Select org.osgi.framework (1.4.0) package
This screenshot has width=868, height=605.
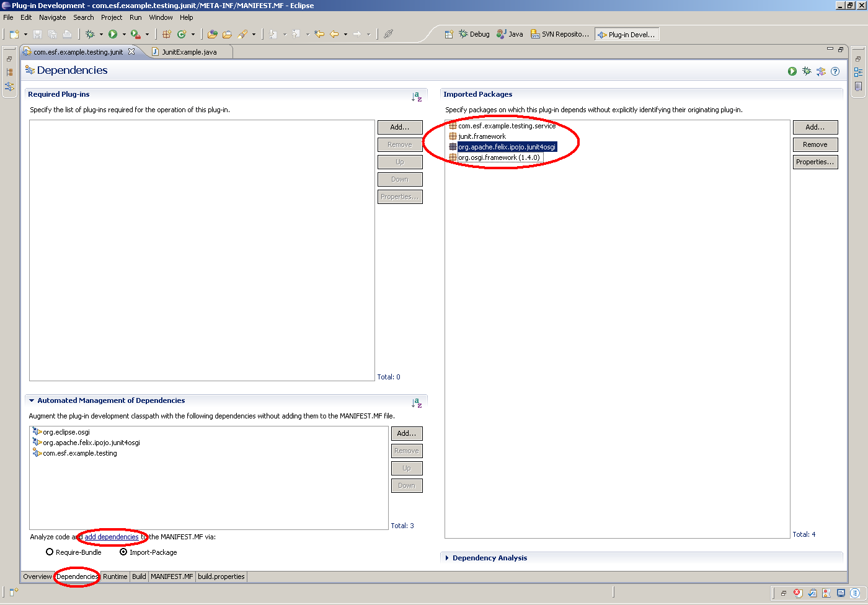tap(495, 157)
